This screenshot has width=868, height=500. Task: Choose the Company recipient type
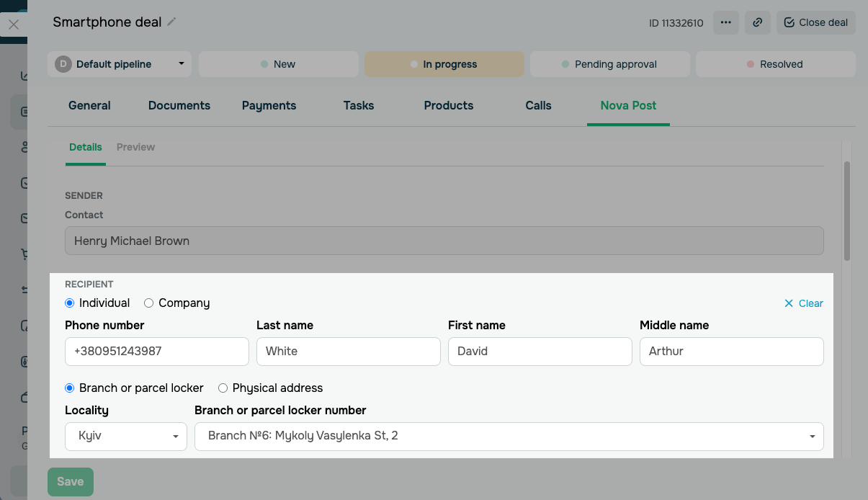(149, 303)
